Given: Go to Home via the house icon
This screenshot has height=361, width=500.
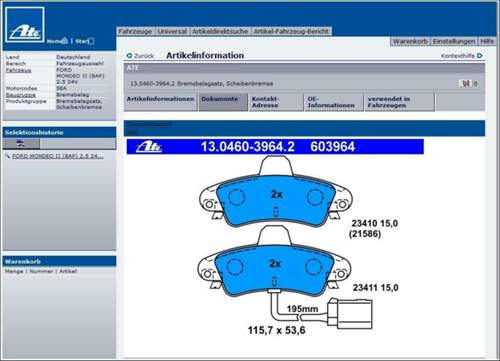Looking at the screenshot, I should pos(65,41).
